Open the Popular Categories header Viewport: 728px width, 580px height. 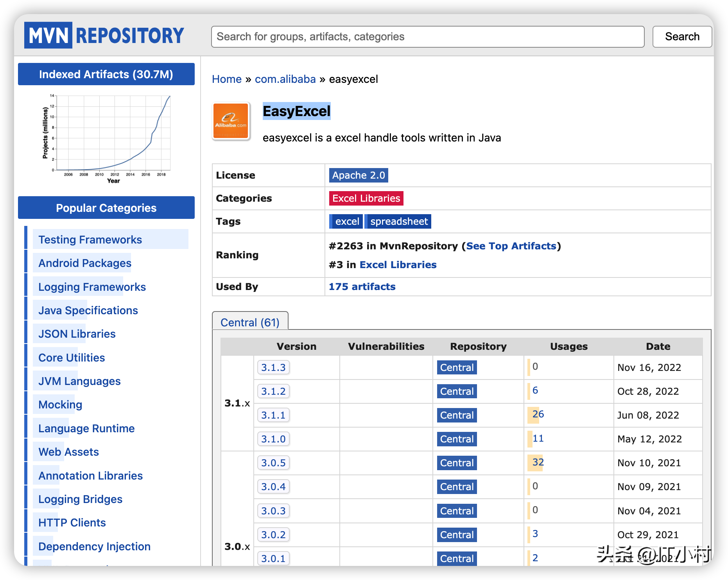click(106, 208)
